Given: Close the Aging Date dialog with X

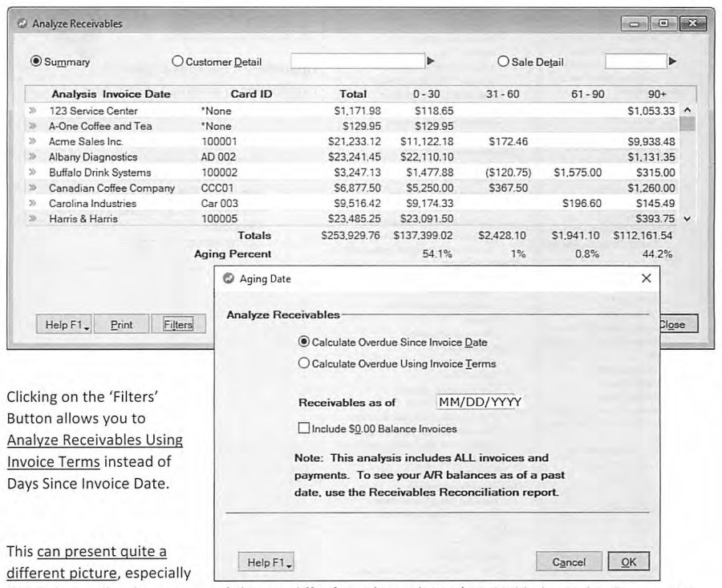Looking at the screenshot, I should click(646, 278).
